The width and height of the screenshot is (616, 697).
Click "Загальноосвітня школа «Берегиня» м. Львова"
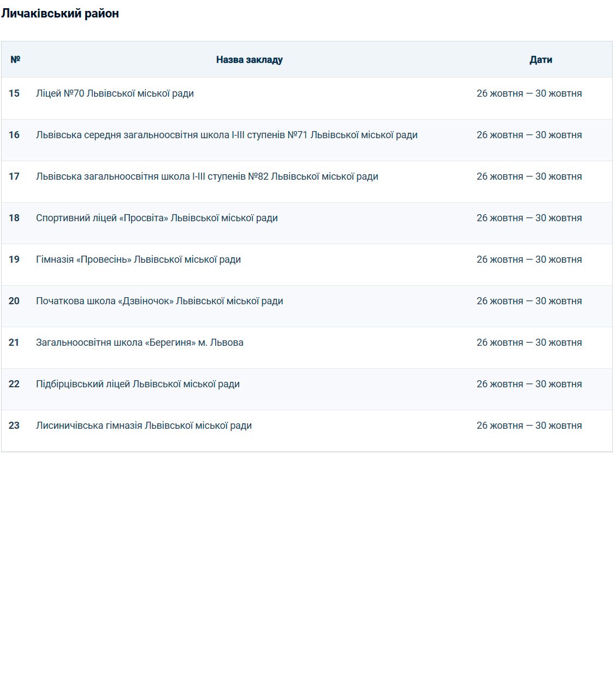pyautogui.click(x=140, y=342)
